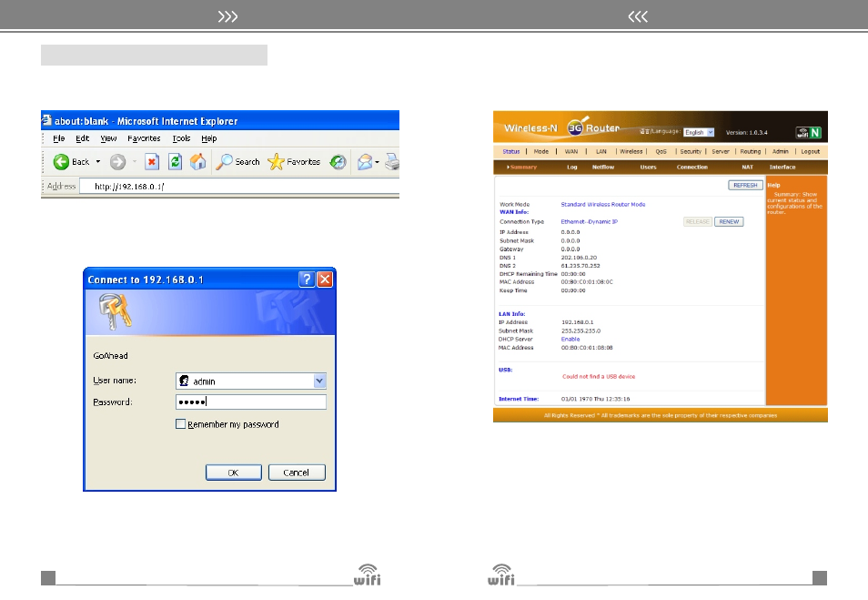Open the Connection submenu item
The width and height of the screenshot is (868, 600).
692,167
